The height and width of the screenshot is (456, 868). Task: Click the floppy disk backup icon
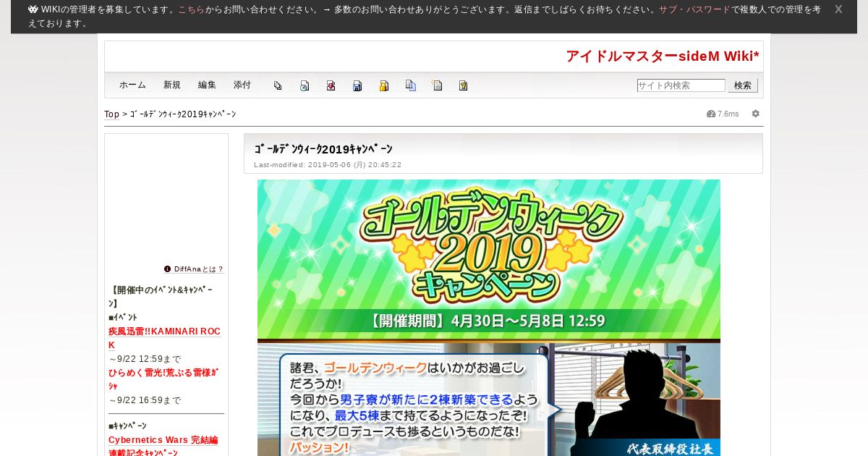[357, 85]
